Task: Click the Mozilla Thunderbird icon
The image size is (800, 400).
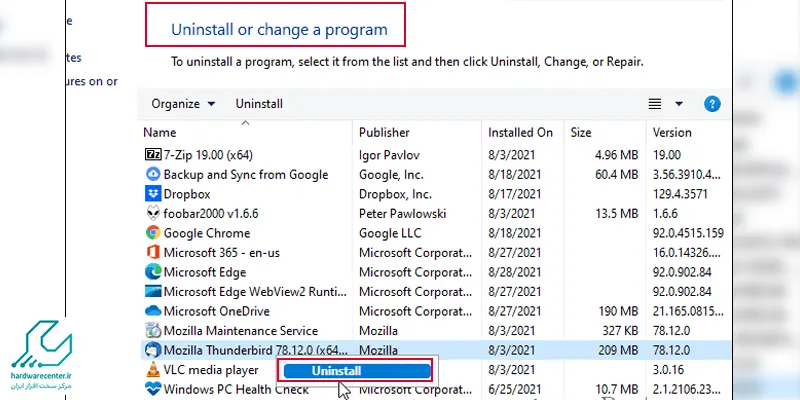Action: pos(153,350)
